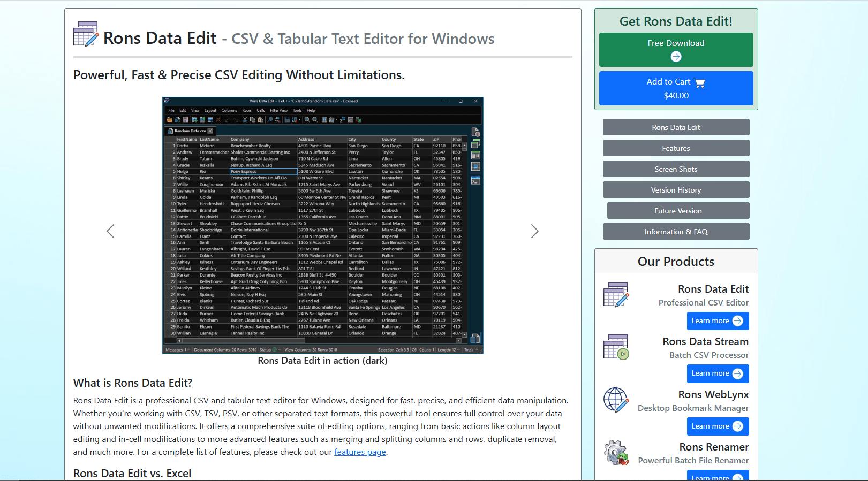868x481 pixels.
Task: Show next carousel screenshot with right chevron
Action: pyautogui.click(x=534, y=231)
